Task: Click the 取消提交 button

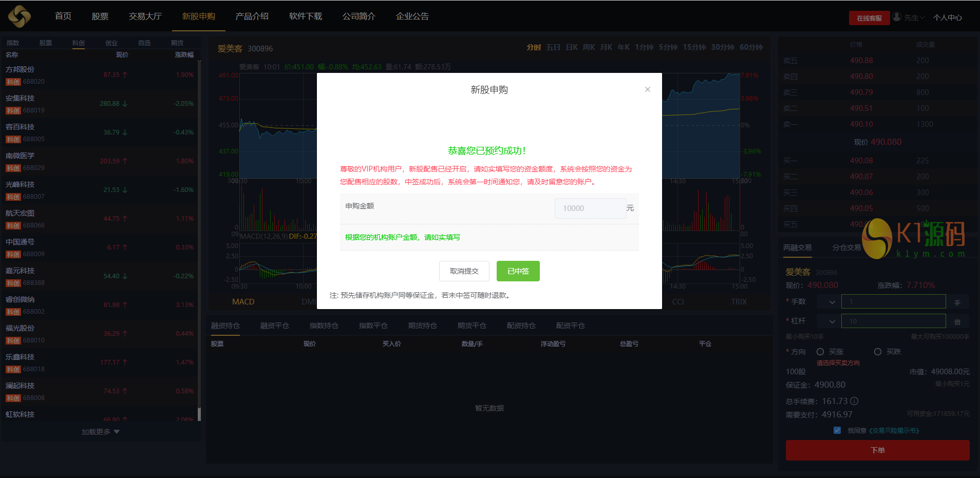Action: tap(464, 271)
